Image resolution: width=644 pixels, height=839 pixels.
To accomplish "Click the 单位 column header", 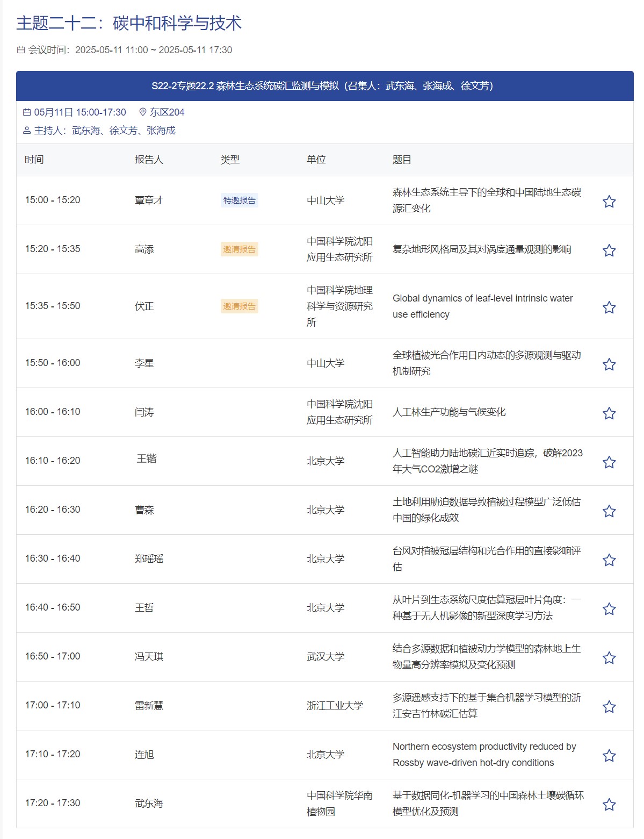I will pyautogui.click(x=316, y=160).
